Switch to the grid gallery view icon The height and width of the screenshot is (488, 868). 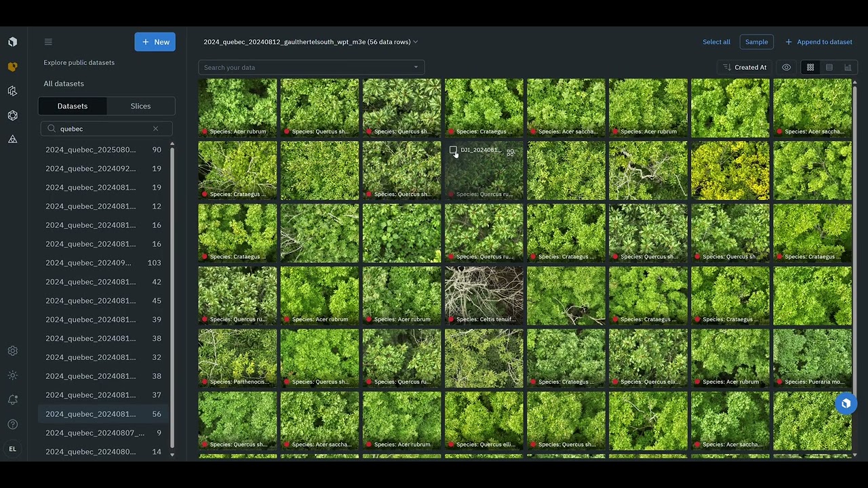[x=810, y=67]
